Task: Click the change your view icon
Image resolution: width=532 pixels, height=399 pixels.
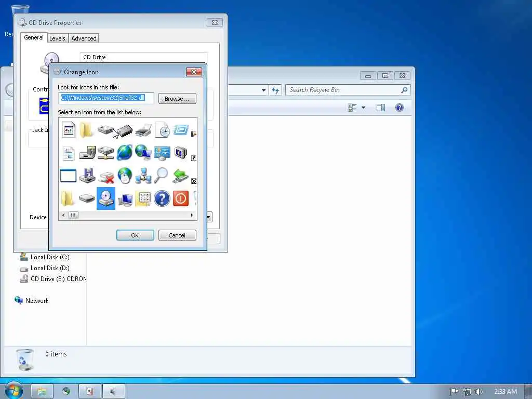Action: (x=353, y=108)
